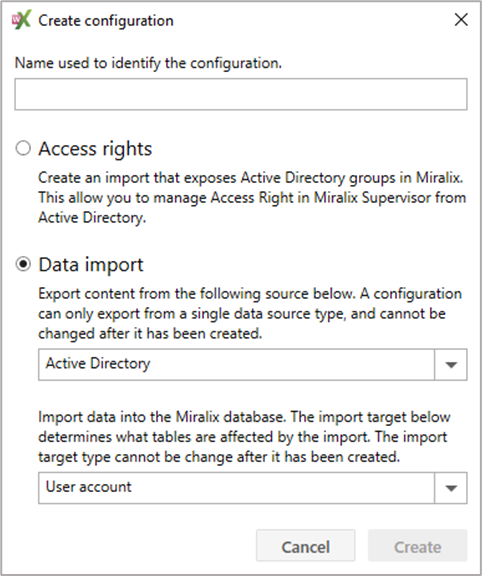Click the Create button
Image resolution: width=482 pixels, height=576 pixels.
tap(418, 546)
